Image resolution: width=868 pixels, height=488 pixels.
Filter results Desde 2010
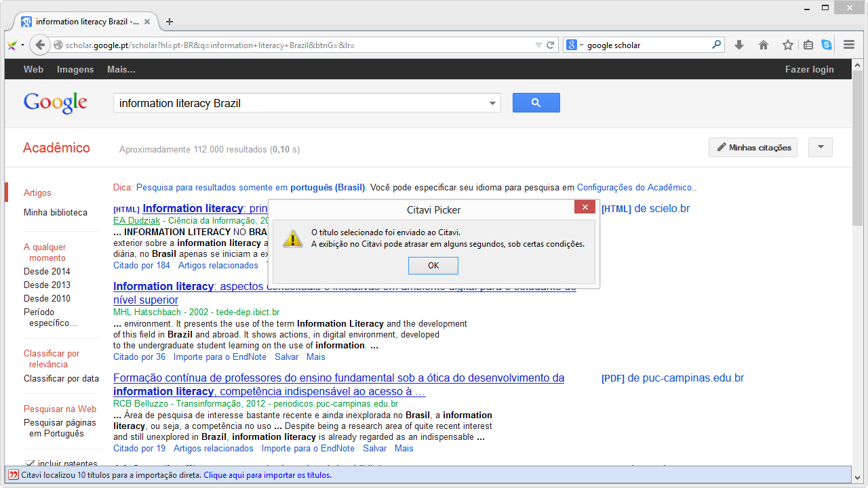click(x=47, y=298)
